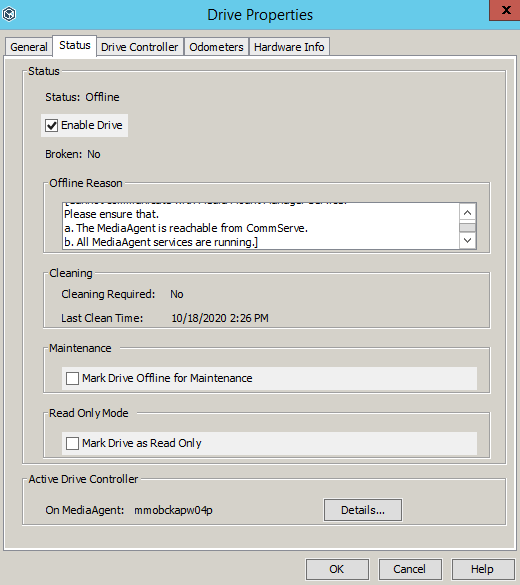Go to the Odometers tab
The width and height of the screenshot is (520, 585).
216,47
